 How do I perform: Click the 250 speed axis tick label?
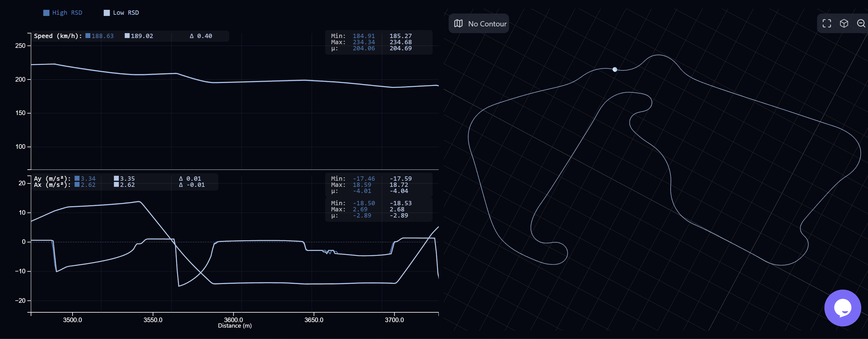[20, 46]
